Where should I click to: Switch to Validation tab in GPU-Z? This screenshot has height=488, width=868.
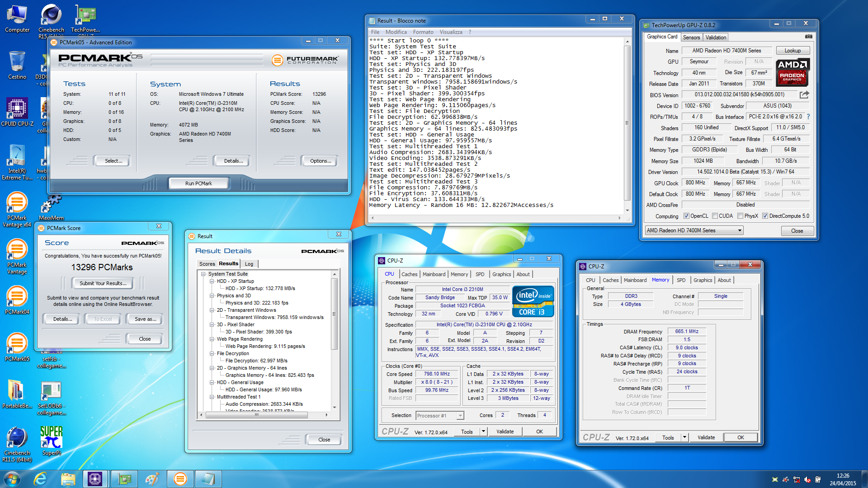715,38
